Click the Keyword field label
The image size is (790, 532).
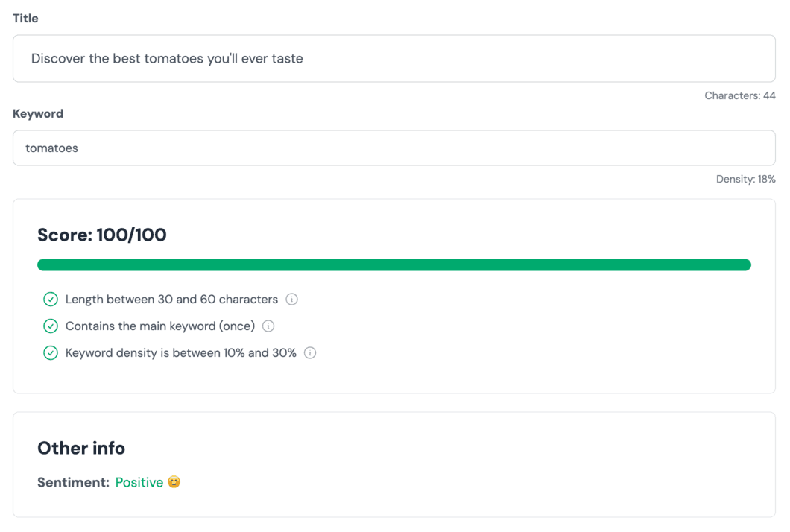click(38, 114)
